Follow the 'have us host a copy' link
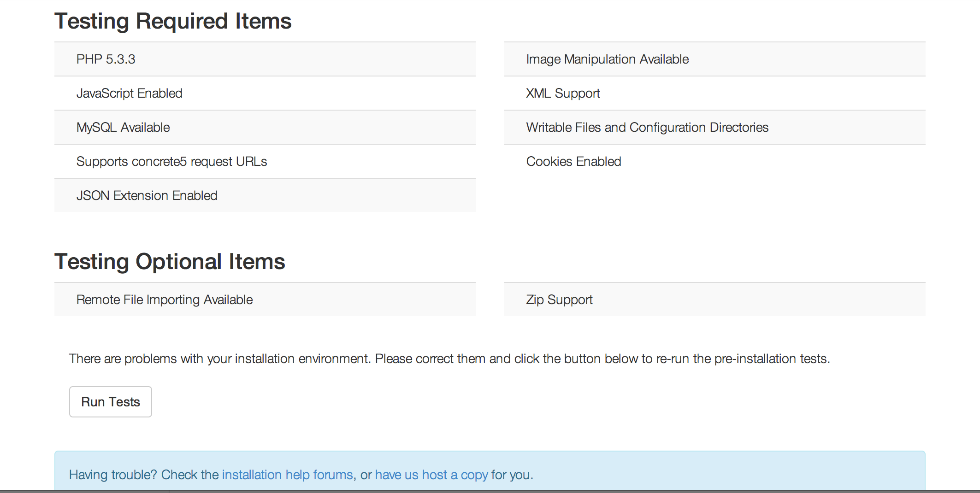This screenshot has height=493, width=980. (x=431, y=475)
